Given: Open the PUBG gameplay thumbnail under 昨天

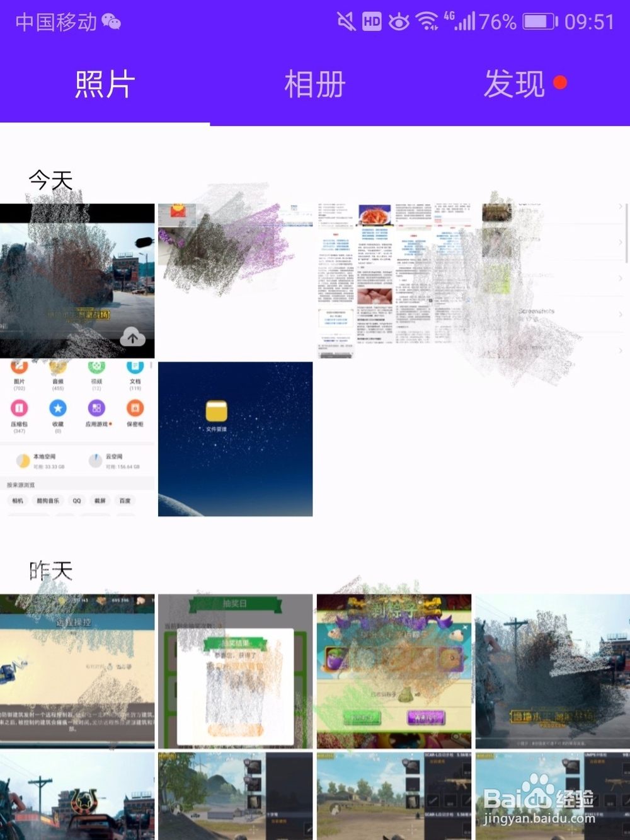Looking at the screenshot, I should 553,670.
